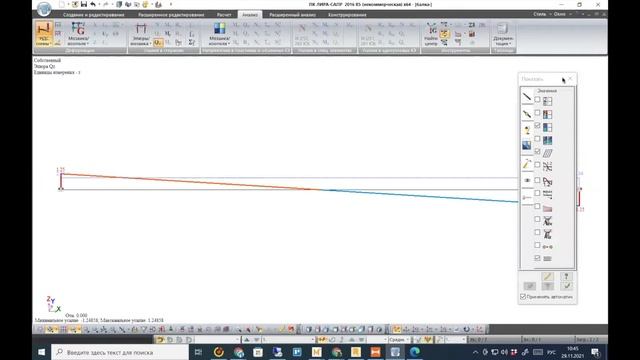Save the project from the quick access toolbar

coord(84,4)
